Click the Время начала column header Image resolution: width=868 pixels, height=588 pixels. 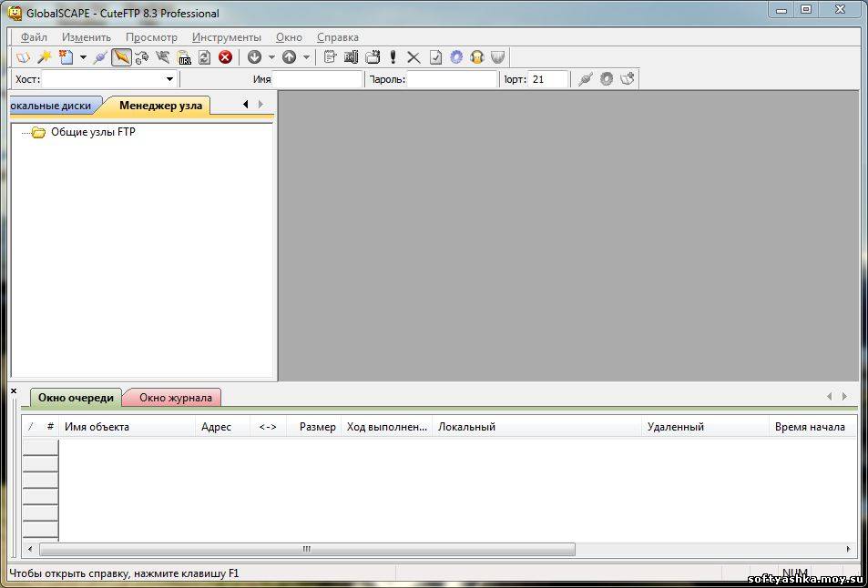(812, 427)
